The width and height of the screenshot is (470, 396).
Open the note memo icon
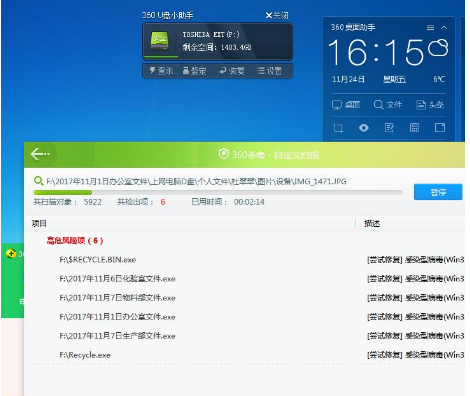pyautogui.click(x=389, y=128)
